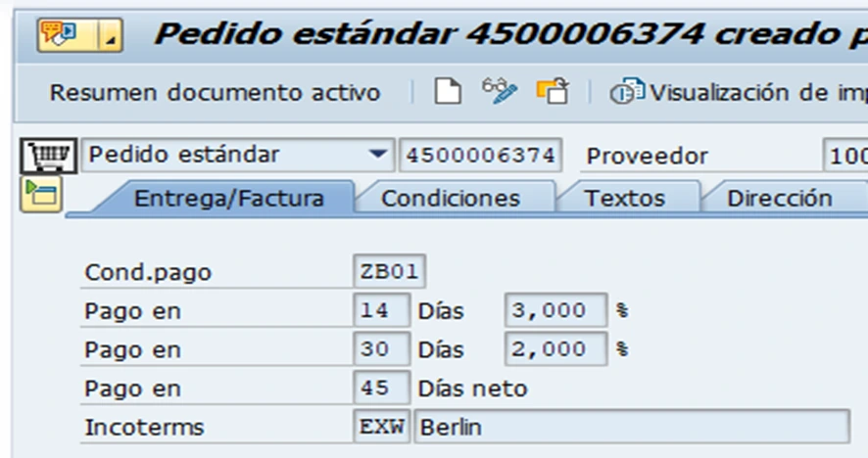Click the 45 days net field
The image size is (868, 458).
coord(381,388)
